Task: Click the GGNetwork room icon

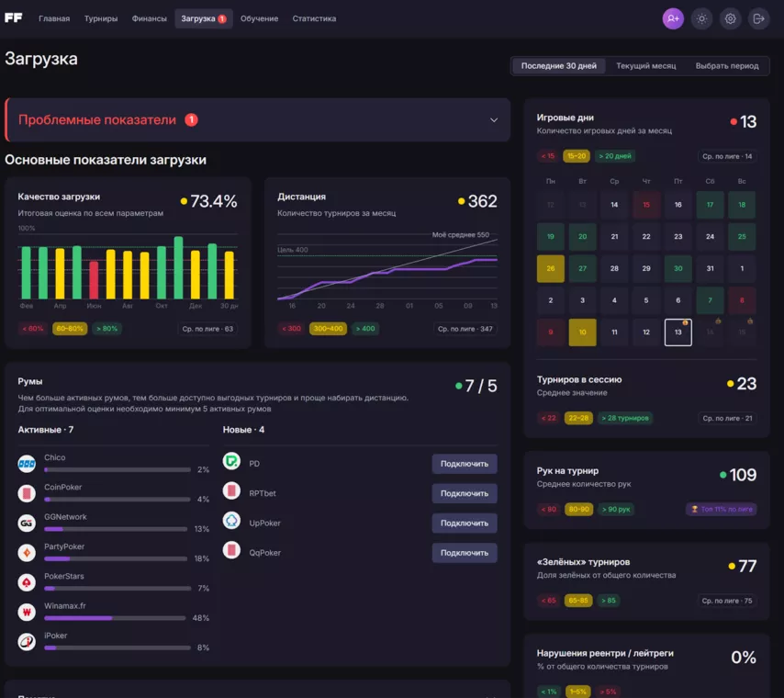Action: [x=27, y=523]
